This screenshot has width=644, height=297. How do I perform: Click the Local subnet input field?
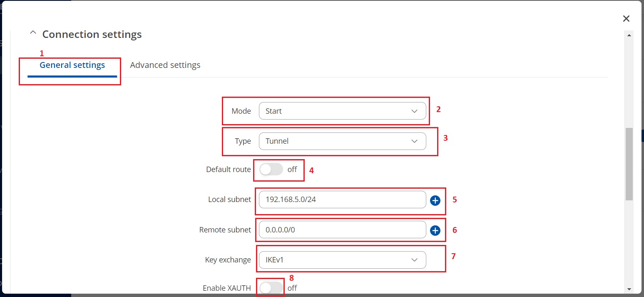(x=342, y=200)
